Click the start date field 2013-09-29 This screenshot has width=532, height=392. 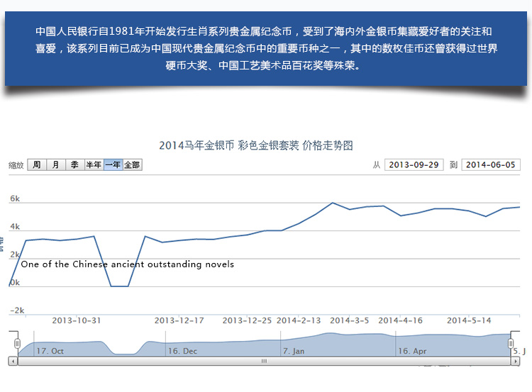tap(414, 164)
